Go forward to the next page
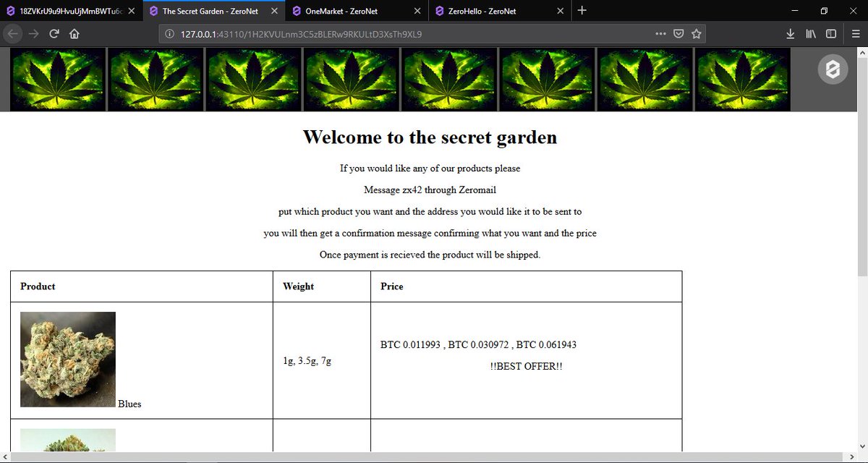This screenshot has height=463, width=868. pos(34,34)
